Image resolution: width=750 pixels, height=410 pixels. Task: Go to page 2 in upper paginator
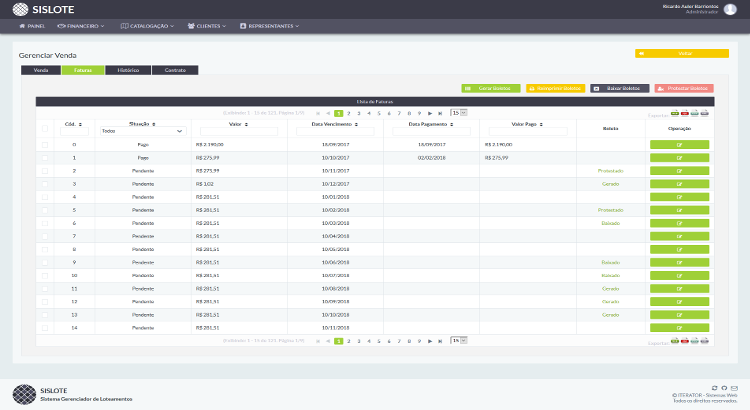(349, 113)
